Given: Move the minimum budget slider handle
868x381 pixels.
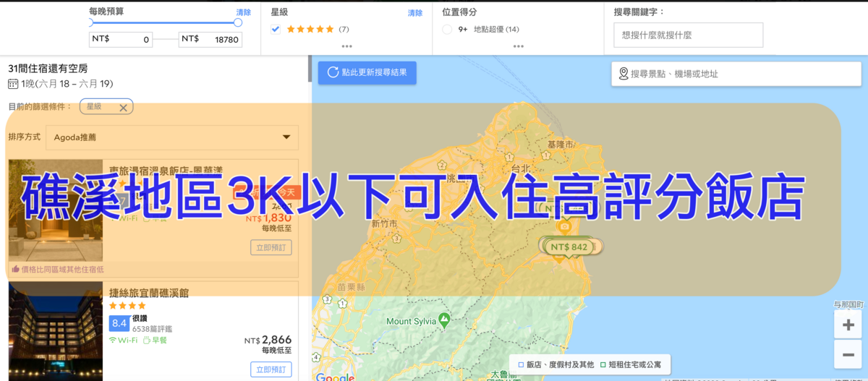Looking at the screenshot, I should pyautogui.click(x=90, y=23).
